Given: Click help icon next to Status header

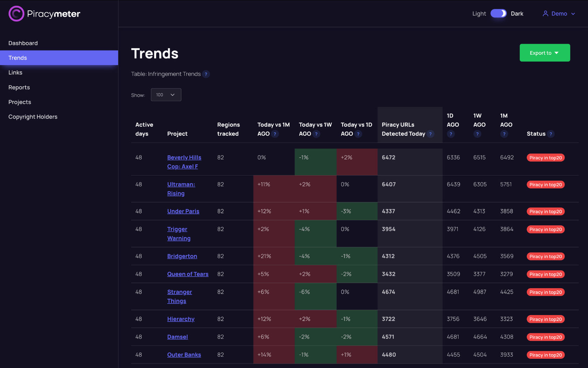Looking at the screenshot, I should pyautogui.click(x=551, y=134).
